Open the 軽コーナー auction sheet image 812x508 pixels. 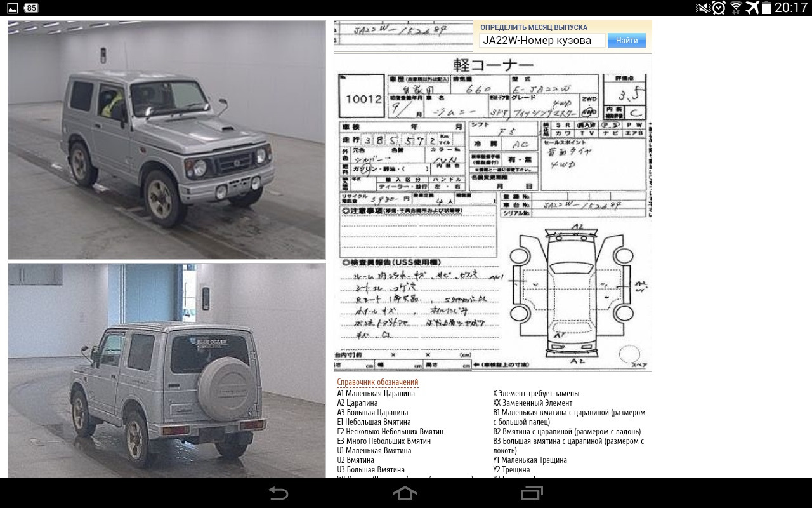point(493,213)
